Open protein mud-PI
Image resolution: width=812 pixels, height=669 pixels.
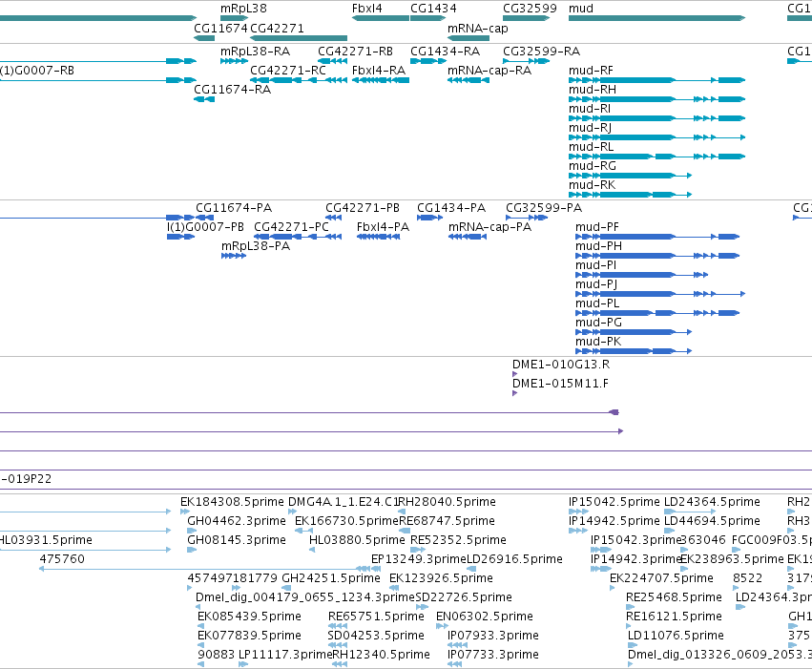(x=595, y=265)
